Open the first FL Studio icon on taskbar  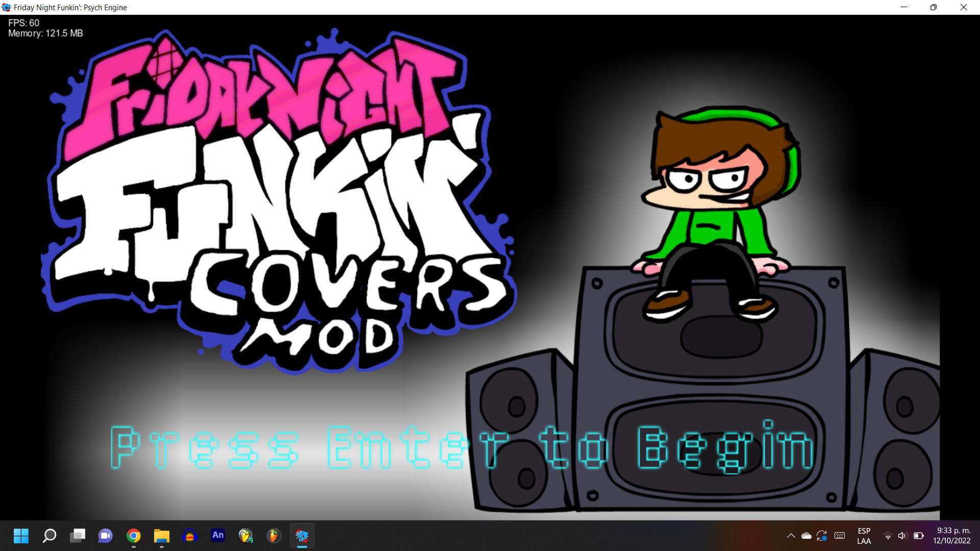(246, 536)
